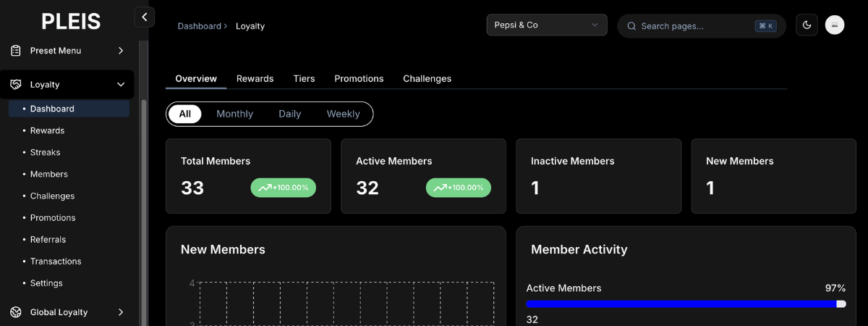Click the Loyalty breadcrumb text
The width and height of the screenshot is (868, 326).
pyautogui.click(x=250, y=26)
